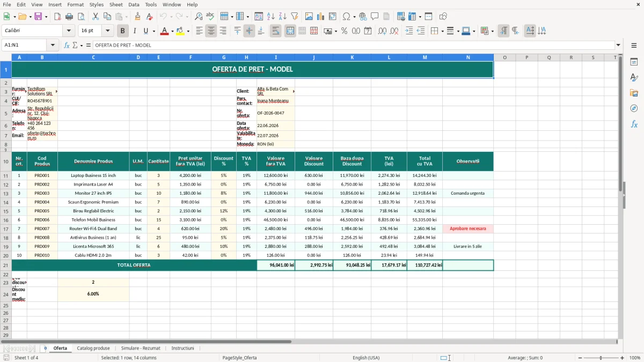This screenshot has width=644, height=362.
Task: Click the Sort Ascending icon
Action: point(270,17)
